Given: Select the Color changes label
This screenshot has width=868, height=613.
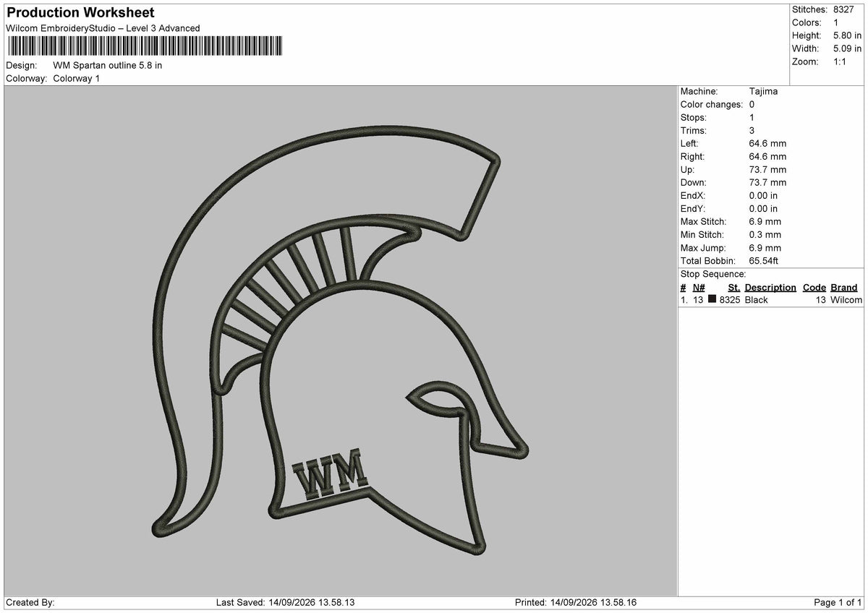Looking at the screenshot, I should click(712, 105).
